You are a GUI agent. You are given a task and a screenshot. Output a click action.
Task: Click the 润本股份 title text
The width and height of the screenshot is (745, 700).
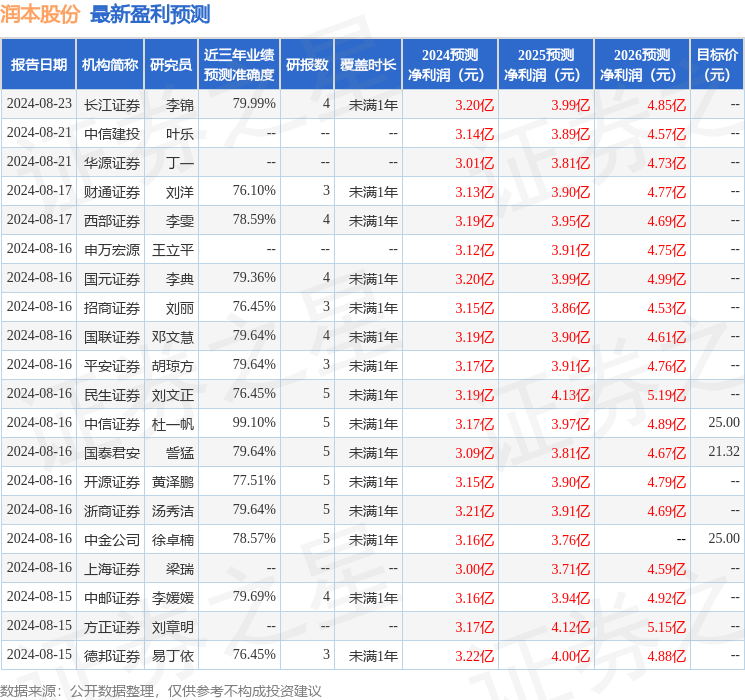[40, 14]
